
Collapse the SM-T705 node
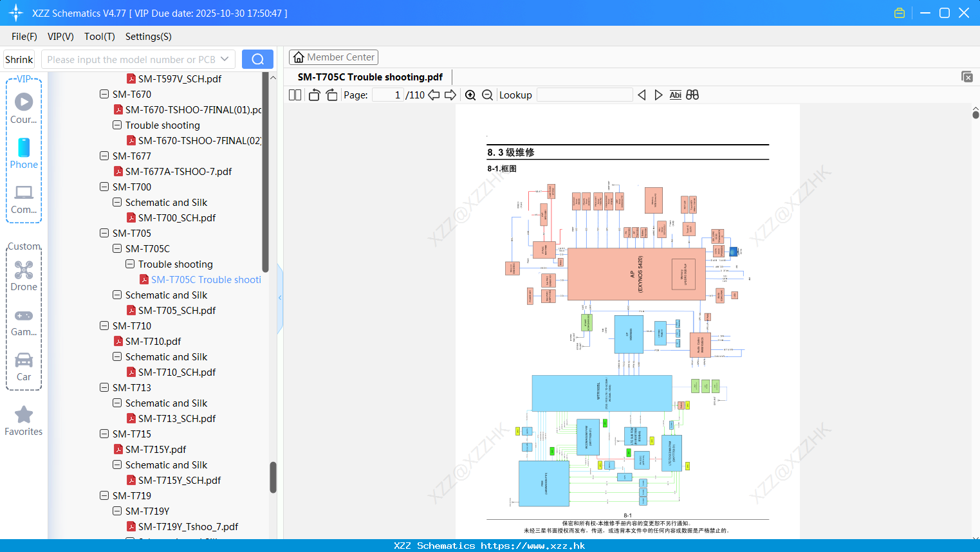(104, 233)
